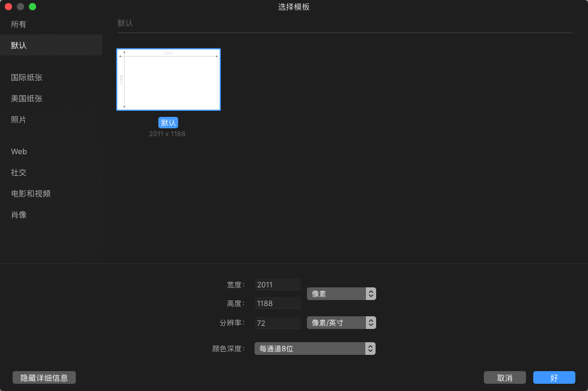Screen dimensions: 588x391
Task: Open the 国际纸张 template category
Action: tap(51, 77)
